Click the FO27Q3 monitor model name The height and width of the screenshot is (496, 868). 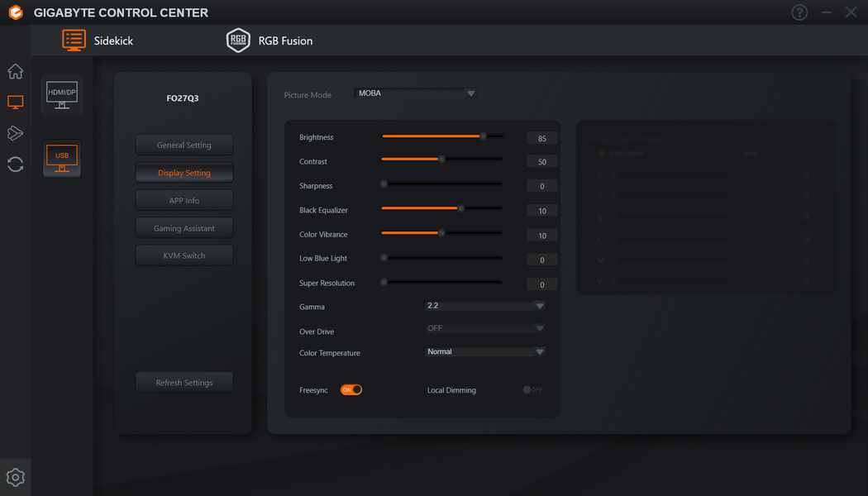point(183,98)
